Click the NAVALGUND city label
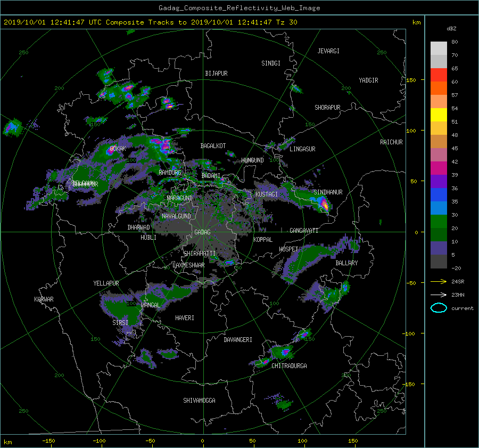 tap(176, 216)
